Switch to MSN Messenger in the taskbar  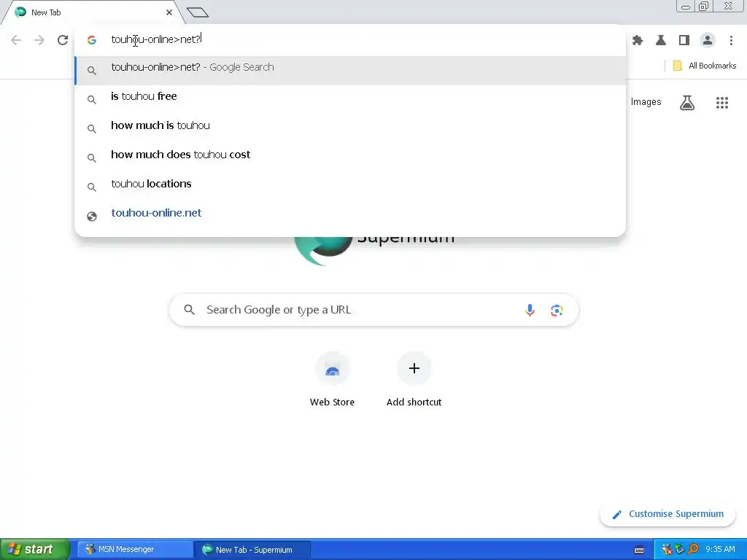point(135,550)
